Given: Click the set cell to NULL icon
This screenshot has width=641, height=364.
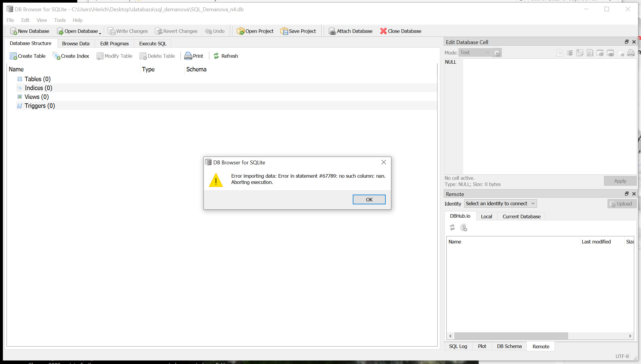Looking at the screenshot, I should [x=621, y=53].
